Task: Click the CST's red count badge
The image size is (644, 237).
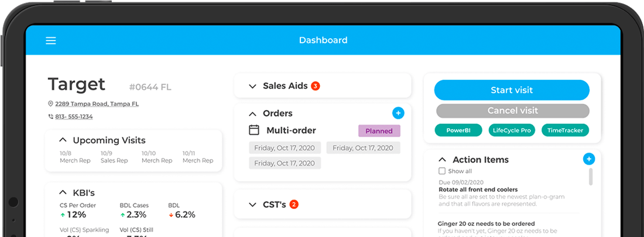Action: [294, 205]
